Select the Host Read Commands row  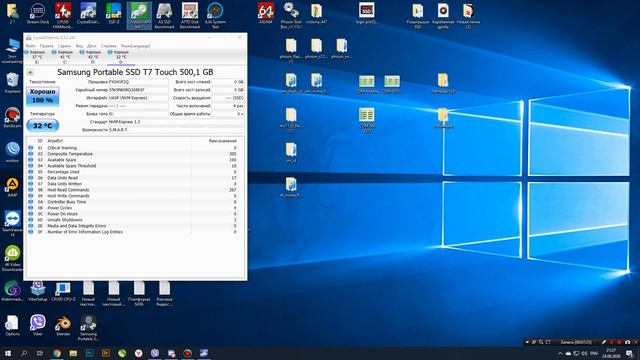click(x=136, y=190)
